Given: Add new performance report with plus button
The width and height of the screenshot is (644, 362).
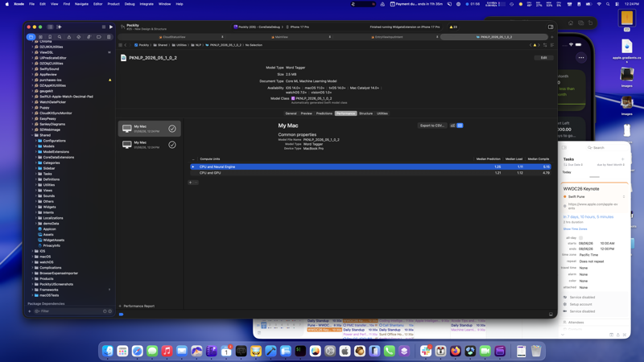Looking at the screenshot, I should tap(120, 306).
